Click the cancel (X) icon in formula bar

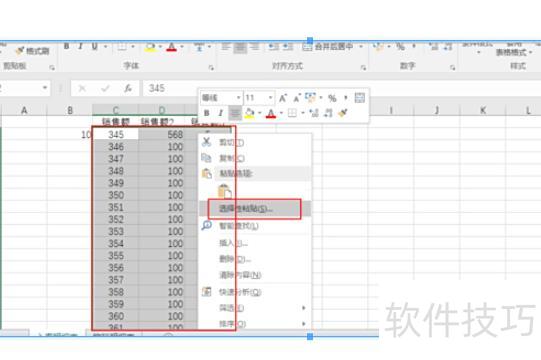82,88
